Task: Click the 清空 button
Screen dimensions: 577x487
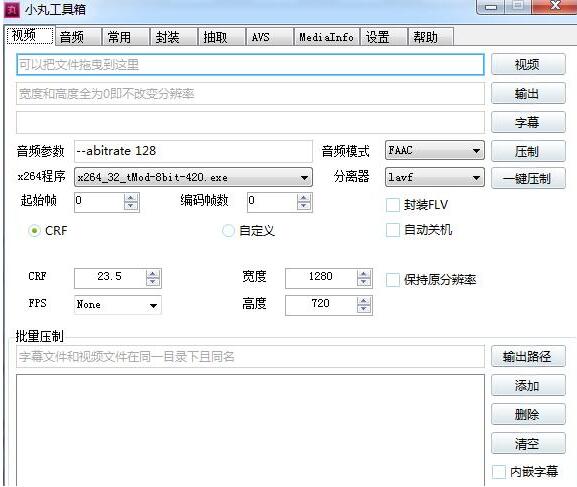Action: click(528, 444)
